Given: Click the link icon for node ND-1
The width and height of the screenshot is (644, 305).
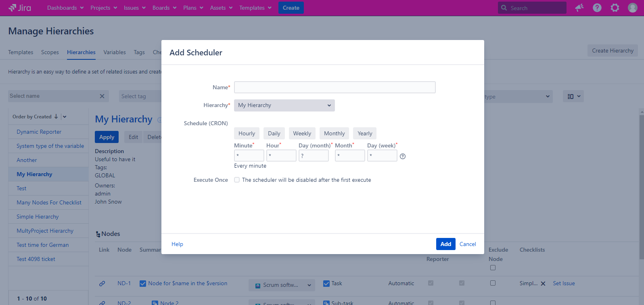Looking at the screenshot, I should click(x=102, y=284).
